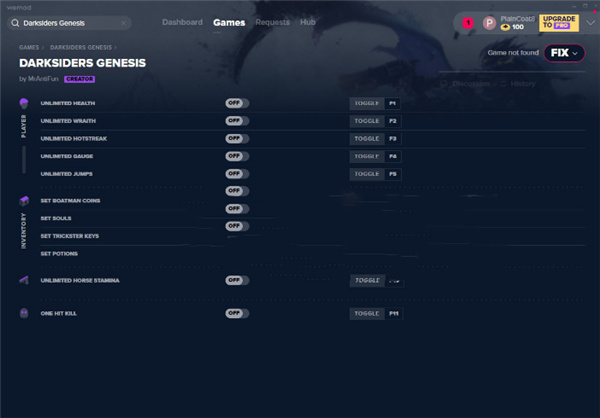Open the Hub tab
600x418 pixels.
point(308,22)
